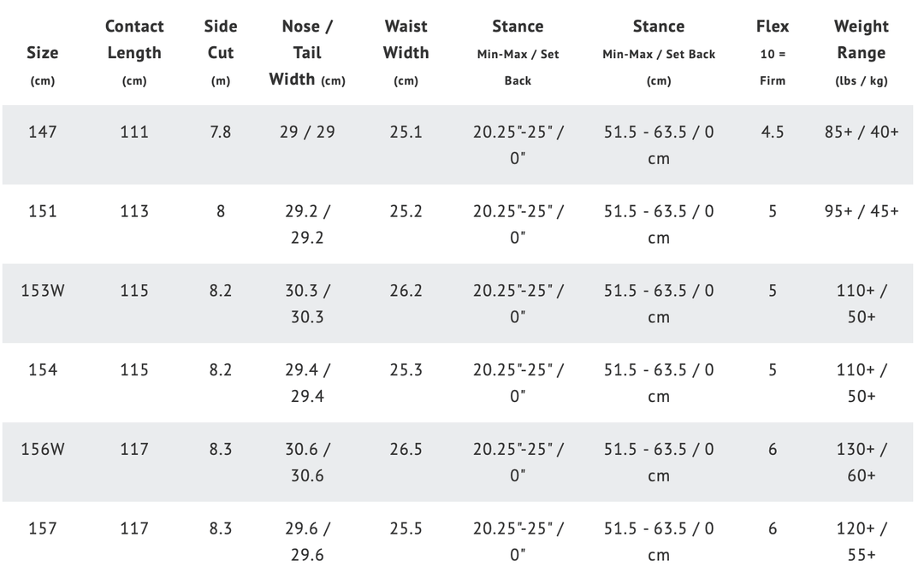Click the Nose / Tail Width header
This screenshot has width=924, height=584.
pos(307,52)
